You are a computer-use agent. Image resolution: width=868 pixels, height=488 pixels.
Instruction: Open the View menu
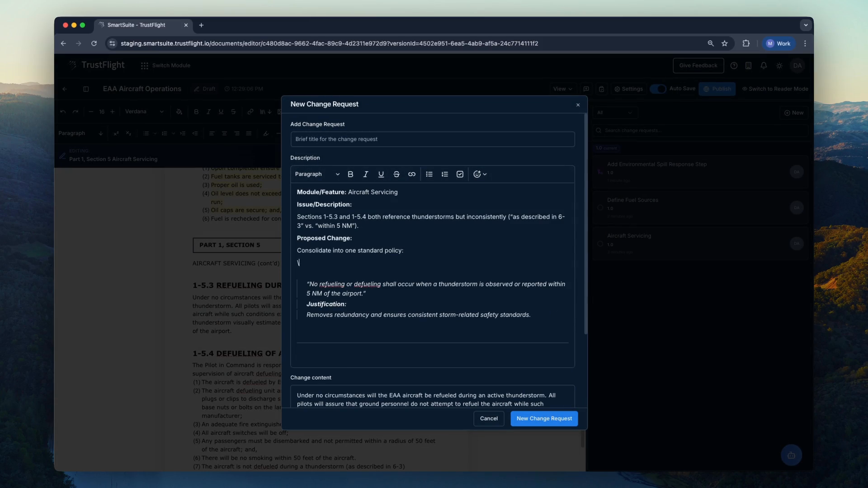click(562, 89)
